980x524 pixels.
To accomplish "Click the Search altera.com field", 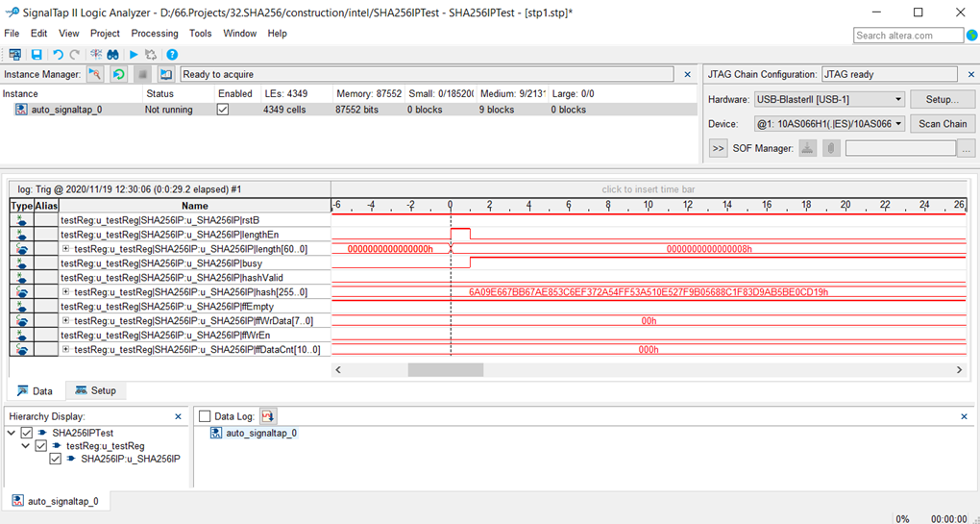I will click(909, 36).
